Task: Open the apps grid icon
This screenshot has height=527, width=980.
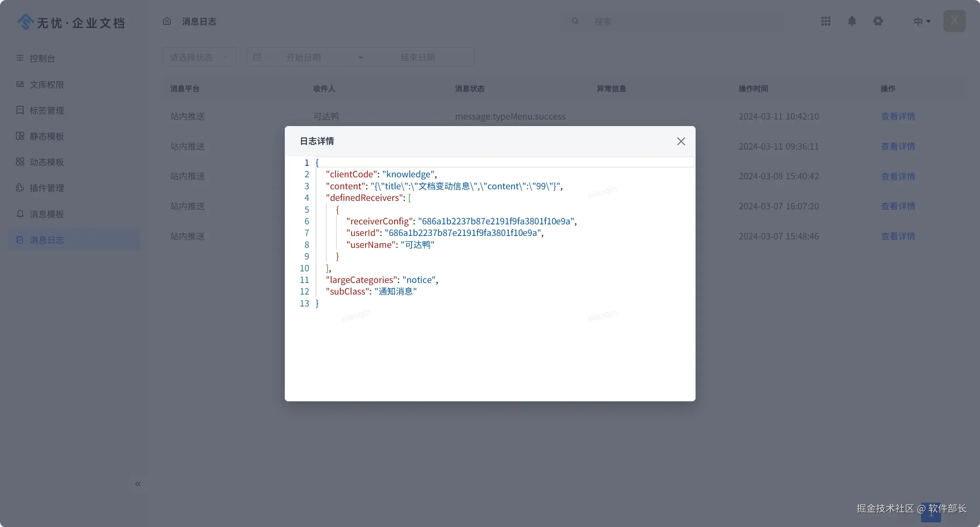Action: click(x=825, y=21)
